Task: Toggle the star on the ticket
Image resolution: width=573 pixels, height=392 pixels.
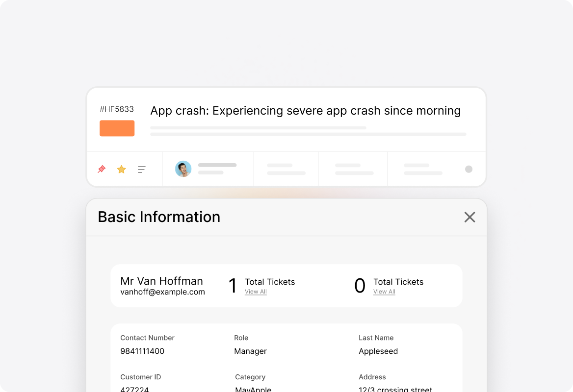Action: (x=121, y=169)
